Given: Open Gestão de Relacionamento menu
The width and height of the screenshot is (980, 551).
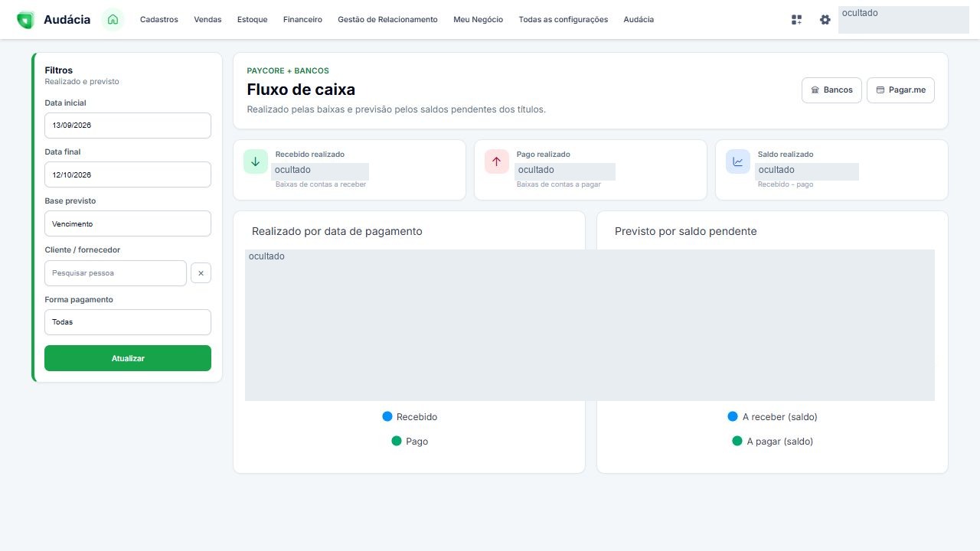Looking at the screenshot, I should click(387, 20).
